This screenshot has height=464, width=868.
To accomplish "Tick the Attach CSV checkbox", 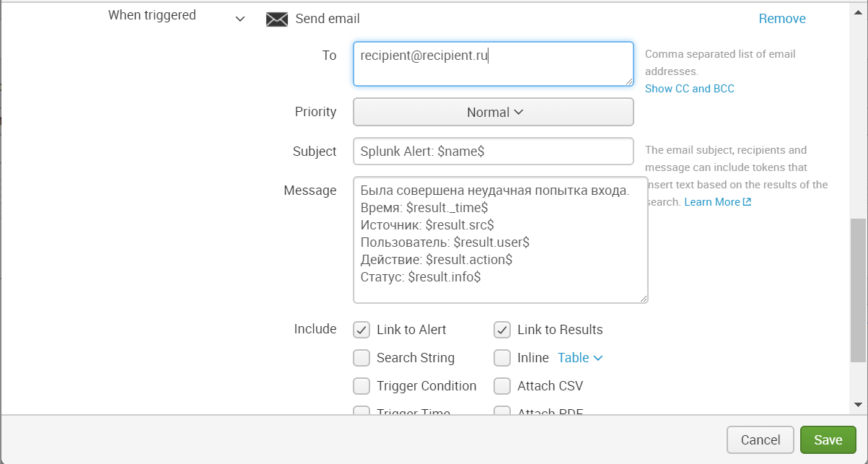I will 502,386.
